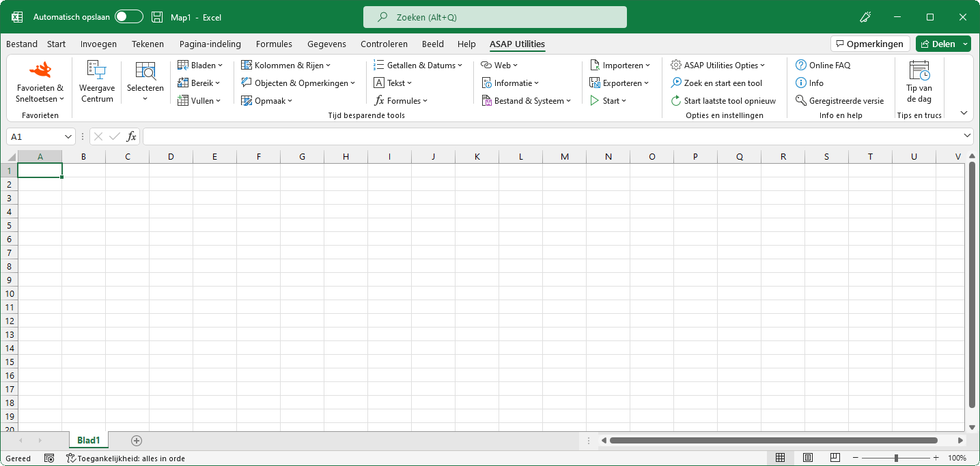
Task: Click the Favorieten & Sneltoetsen rabbit icon
Action: coord(40,70)
